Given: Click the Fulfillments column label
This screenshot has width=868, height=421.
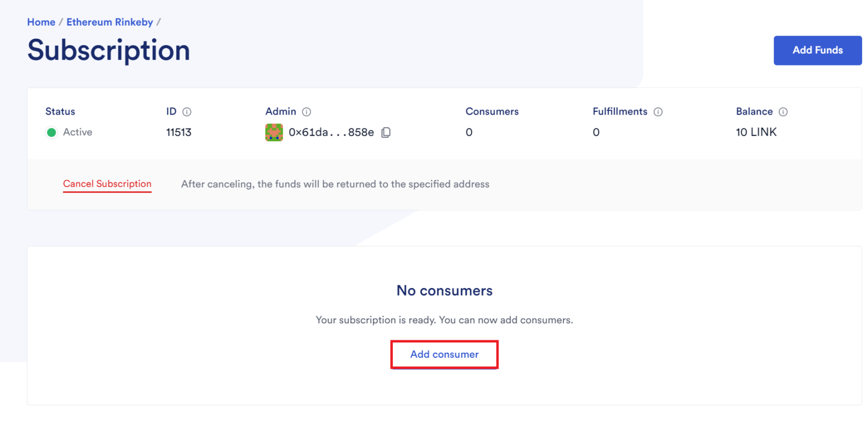Looking at the screenshot, I should (x=620, y=112).
